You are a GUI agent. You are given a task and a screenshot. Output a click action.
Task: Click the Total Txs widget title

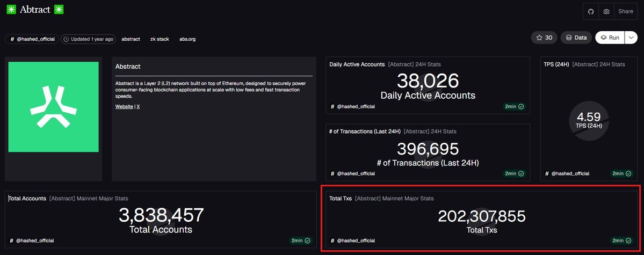click(341, 198)
